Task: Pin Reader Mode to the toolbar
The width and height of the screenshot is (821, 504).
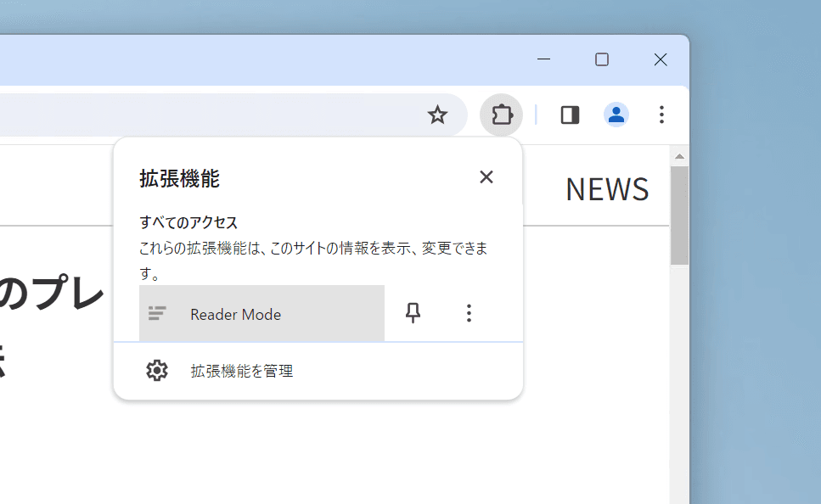Action: click(413, 313)
